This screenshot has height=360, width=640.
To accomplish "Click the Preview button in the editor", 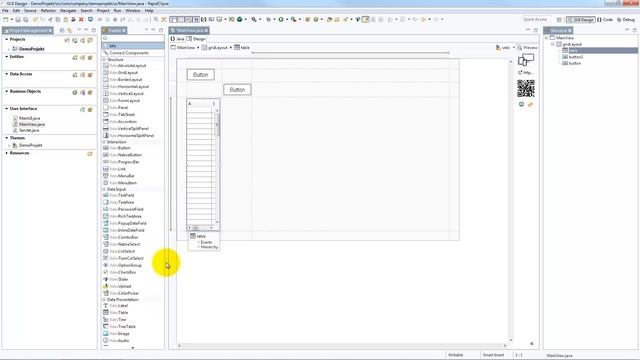I will [528, 47].
